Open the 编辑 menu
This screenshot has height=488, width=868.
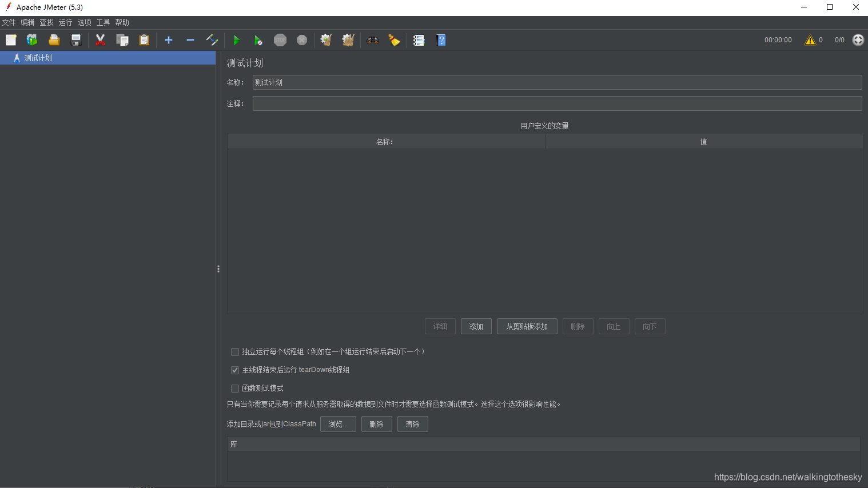click(x=28, y=23)
